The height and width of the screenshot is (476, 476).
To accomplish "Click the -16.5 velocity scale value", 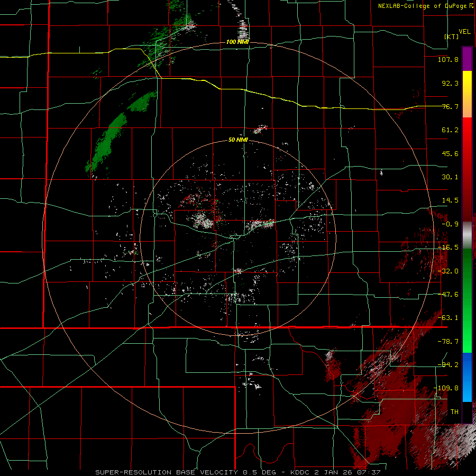I will pyautogui.click(x=448, y=248).
